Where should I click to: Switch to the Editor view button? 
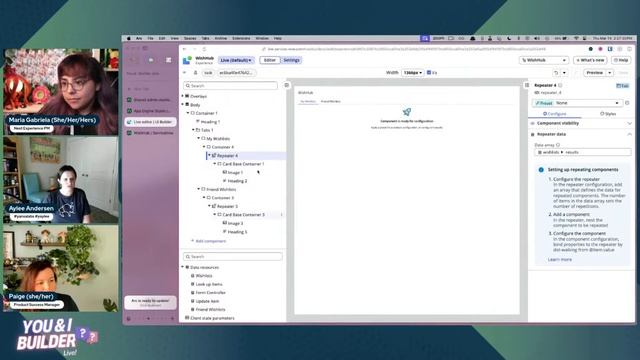click(270, 60)
